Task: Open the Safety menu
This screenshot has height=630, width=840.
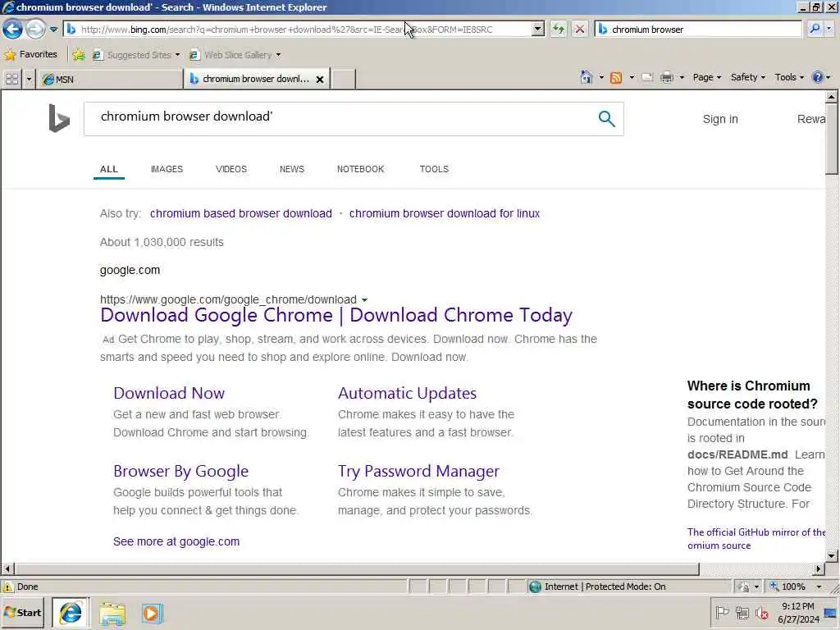Action: point(748,78)
